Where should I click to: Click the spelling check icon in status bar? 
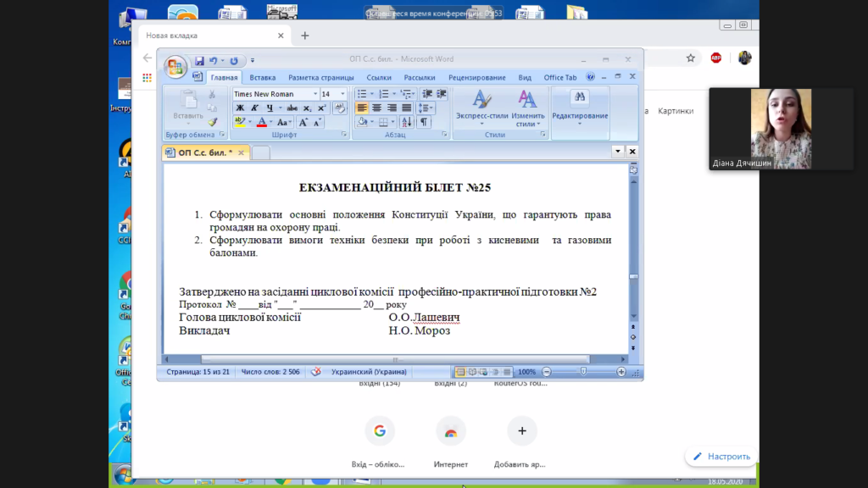point(315,372)
